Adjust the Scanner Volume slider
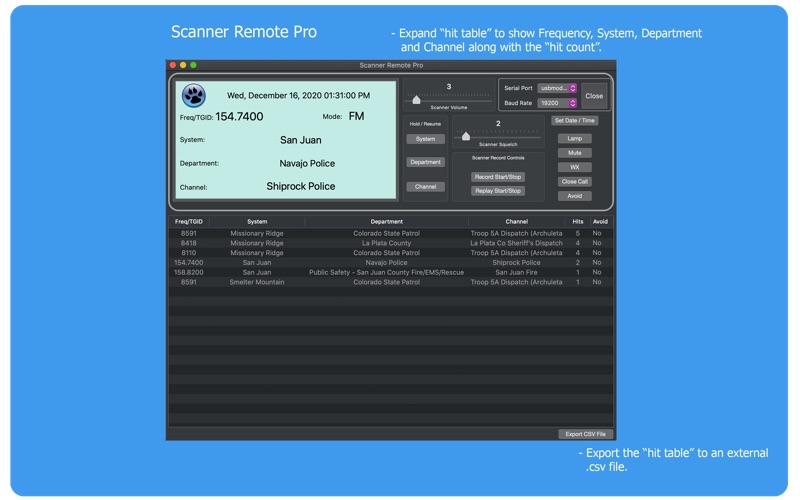Screen dimensions: 800x500 416,99
